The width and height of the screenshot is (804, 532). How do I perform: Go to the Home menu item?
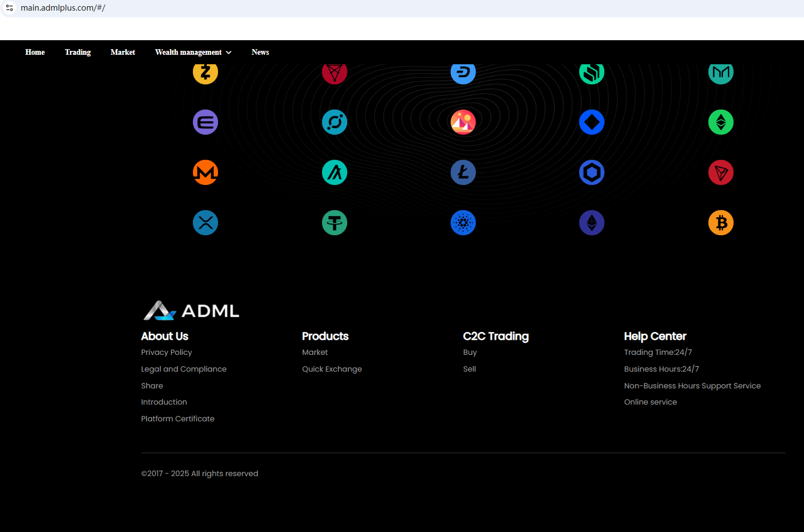point(35,52)
